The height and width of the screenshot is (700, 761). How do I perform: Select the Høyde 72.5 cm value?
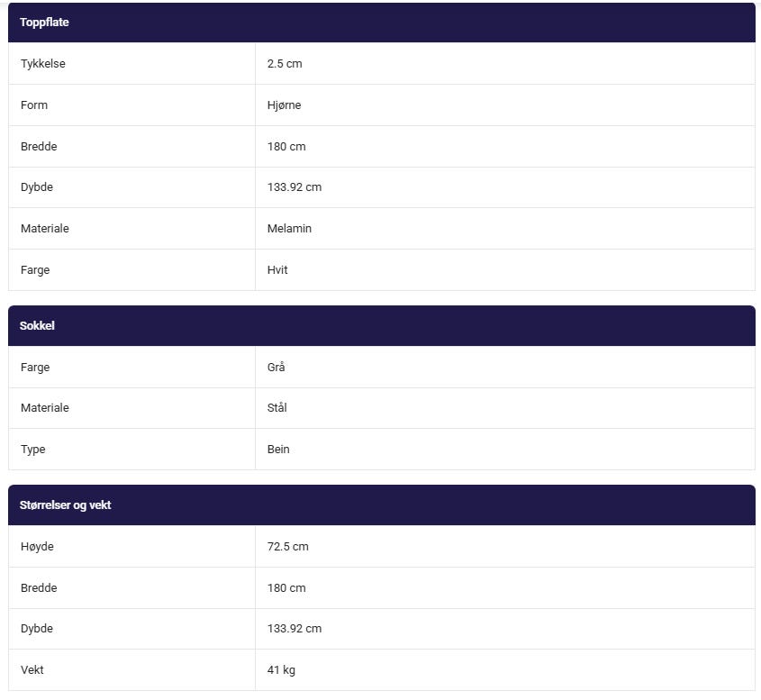(x=288, y=547)
